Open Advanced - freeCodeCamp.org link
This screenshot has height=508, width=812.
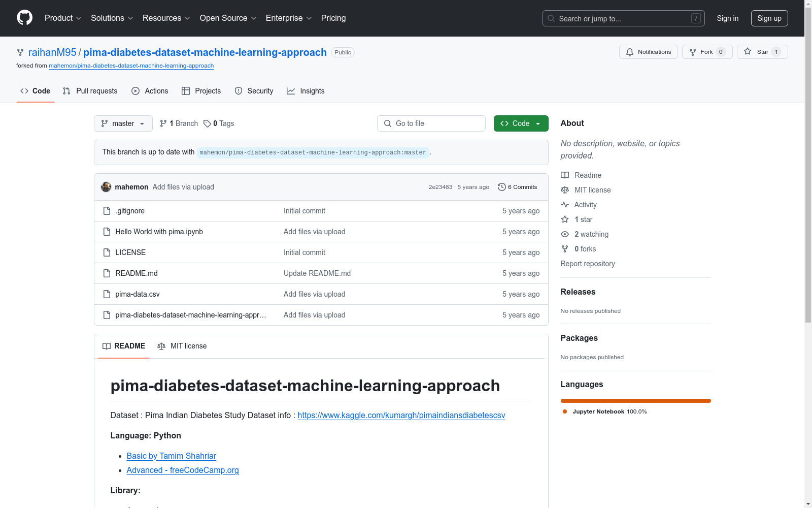point(183,470)
